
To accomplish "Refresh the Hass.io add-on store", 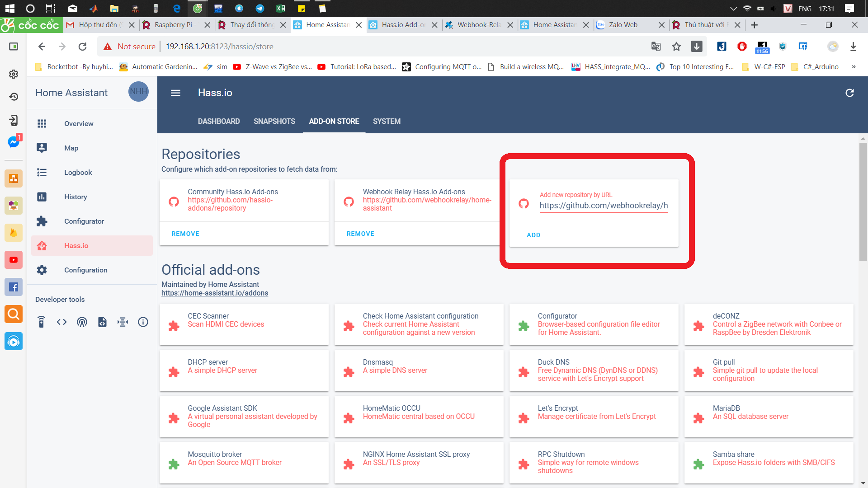I will (849, 93).
